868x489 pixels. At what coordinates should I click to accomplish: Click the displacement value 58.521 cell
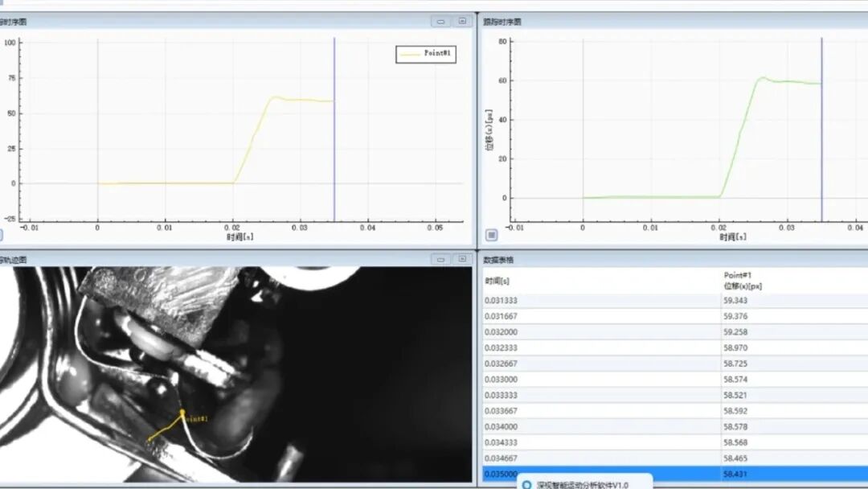tap(735, 396)
